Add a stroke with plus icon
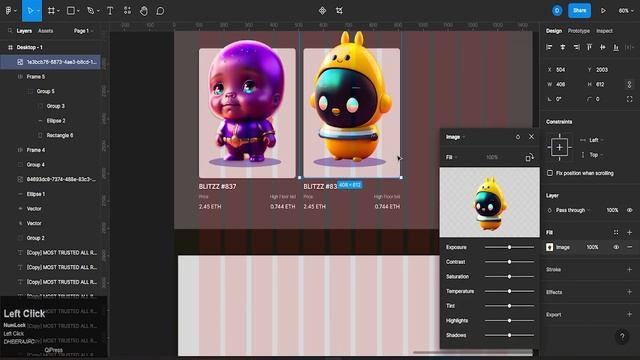The image size is (640, 360). [x=629, y=269]
